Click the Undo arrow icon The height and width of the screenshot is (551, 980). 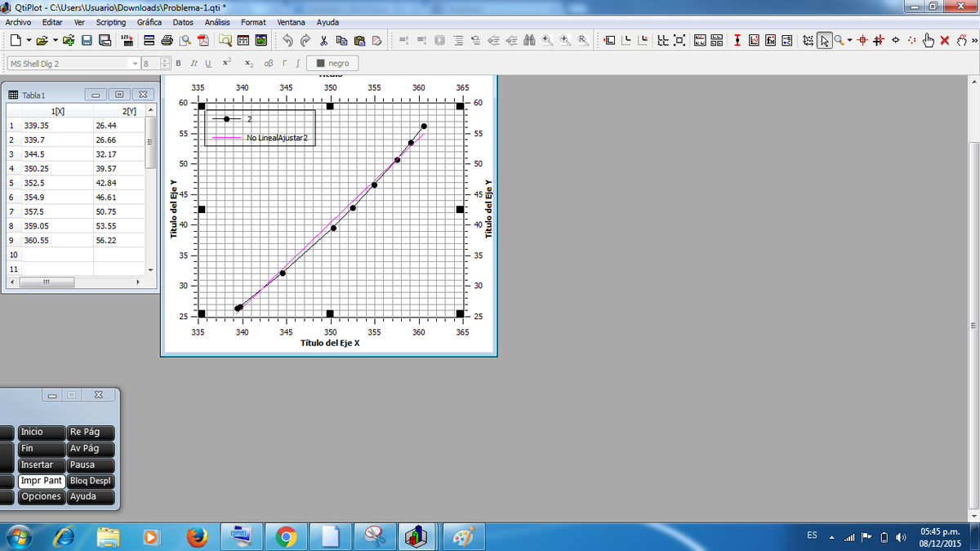pyautogui.click(x=287, y=40)
